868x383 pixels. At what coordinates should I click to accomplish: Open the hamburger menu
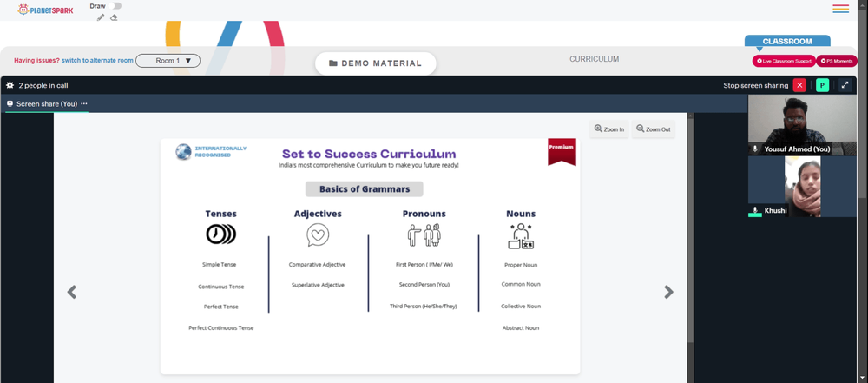pos(840,9)
